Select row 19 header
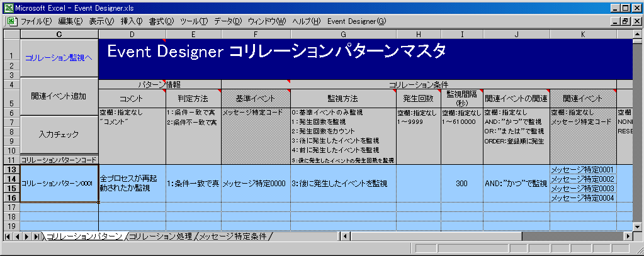 pyautogui.click(x=11, y=226)
